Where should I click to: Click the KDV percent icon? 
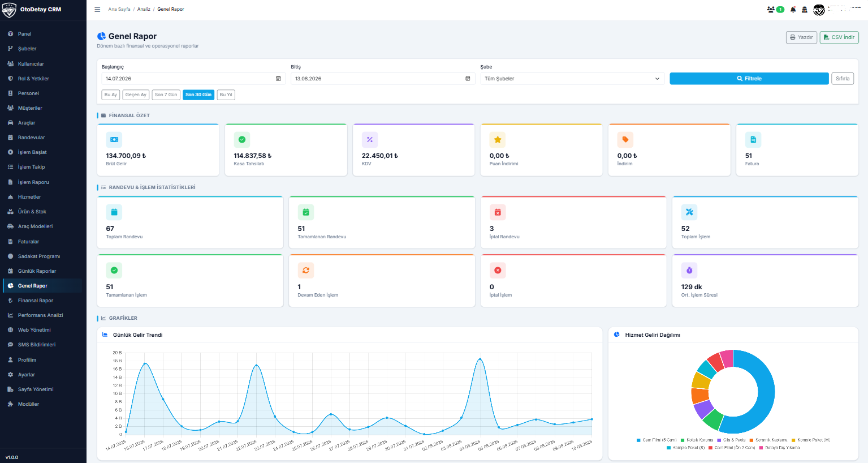coord(370,139)
